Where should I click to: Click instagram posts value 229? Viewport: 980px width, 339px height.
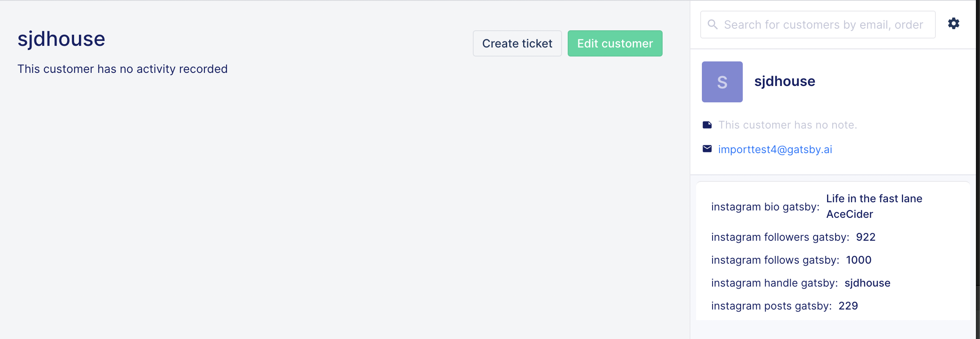point(848,306)
